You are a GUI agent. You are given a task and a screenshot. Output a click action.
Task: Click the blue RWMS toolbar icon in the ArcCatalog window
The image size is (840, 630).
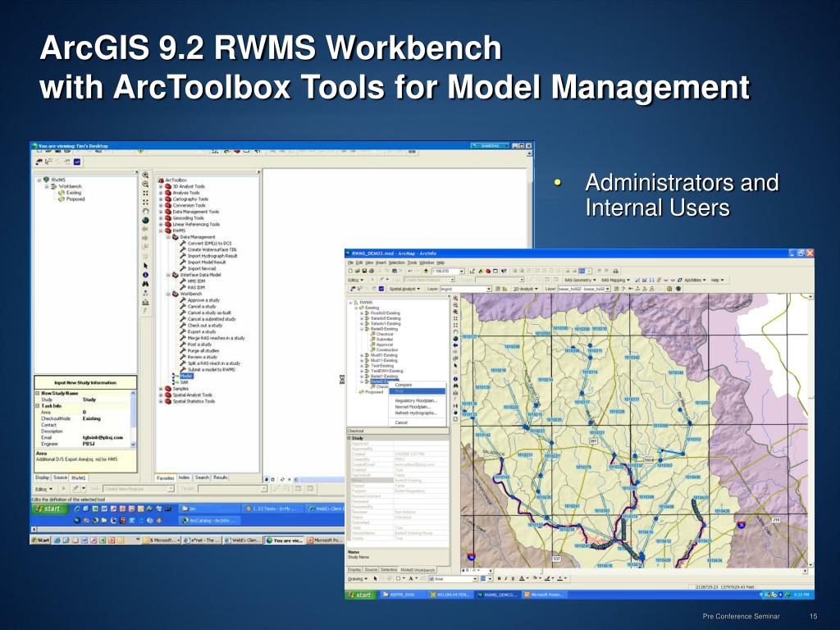(77, 162)
